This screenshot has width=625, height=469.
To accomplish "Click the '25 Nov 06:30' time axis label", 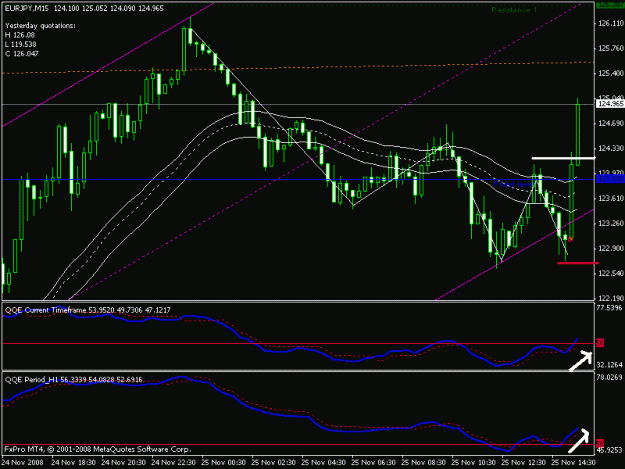I will 373,463.
